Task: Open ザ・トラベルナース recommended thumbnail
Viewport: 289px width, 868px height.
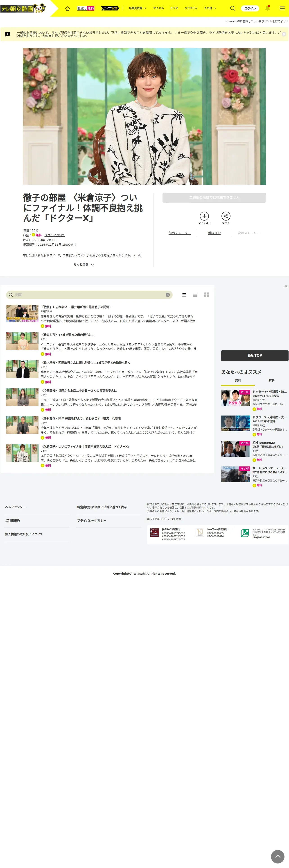Action: 235,474
